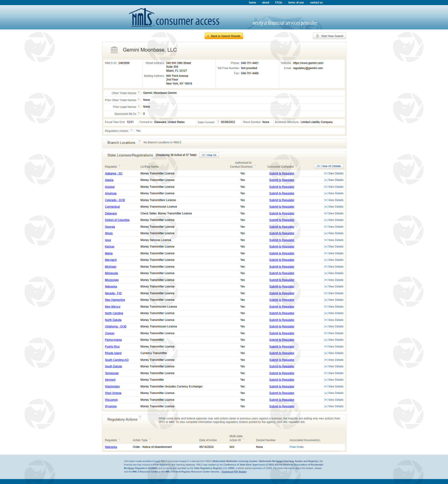Click help icon next to Action Type column

150,440
